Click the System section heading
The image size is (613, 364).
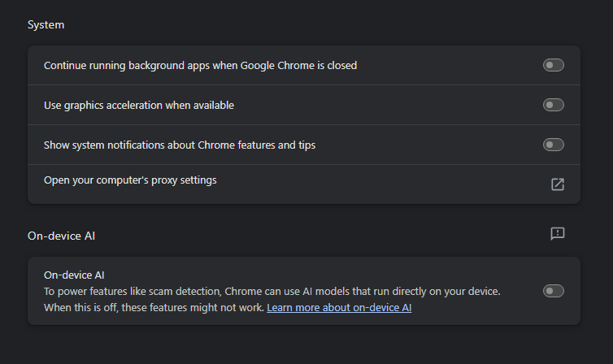(x=46, y=24)
